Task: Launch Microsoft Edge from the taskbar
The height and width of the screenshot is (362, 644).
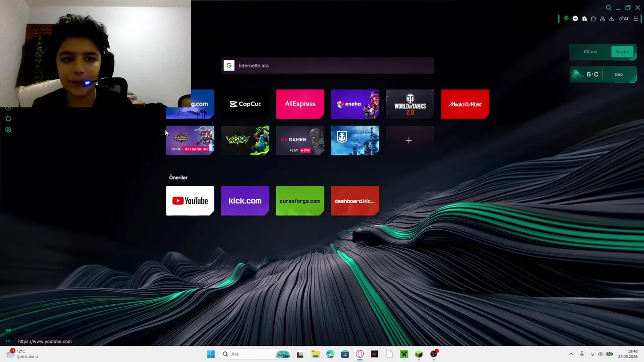Action: 330,354
